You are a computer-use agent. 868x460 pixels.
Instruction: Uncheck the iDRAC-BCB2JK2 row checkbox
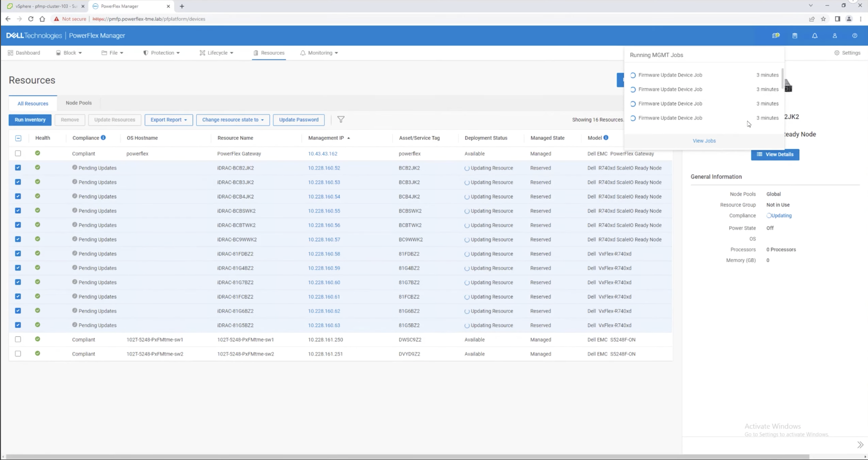pyautogui.click(x=18, y=168)
